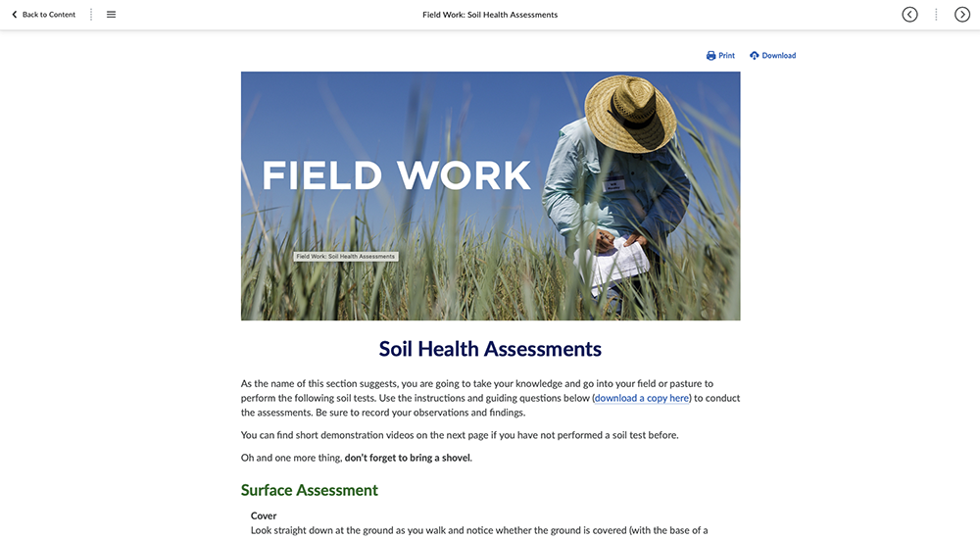980x539 pixels.
Task: Click the bold 'don't forget to bring a shovel' text
Action: pyautogui.click(x=408, y=458)
